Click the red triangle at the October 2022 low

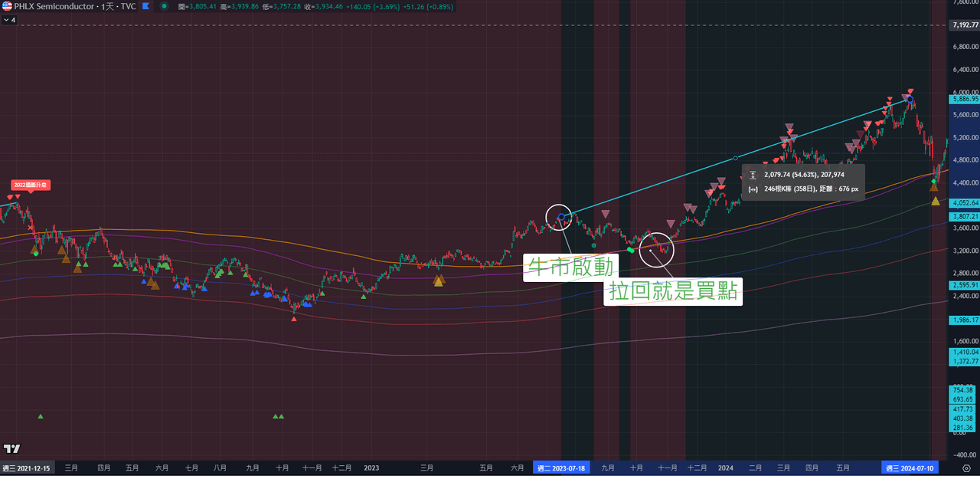pyautogui.click(x=294, y=318)
